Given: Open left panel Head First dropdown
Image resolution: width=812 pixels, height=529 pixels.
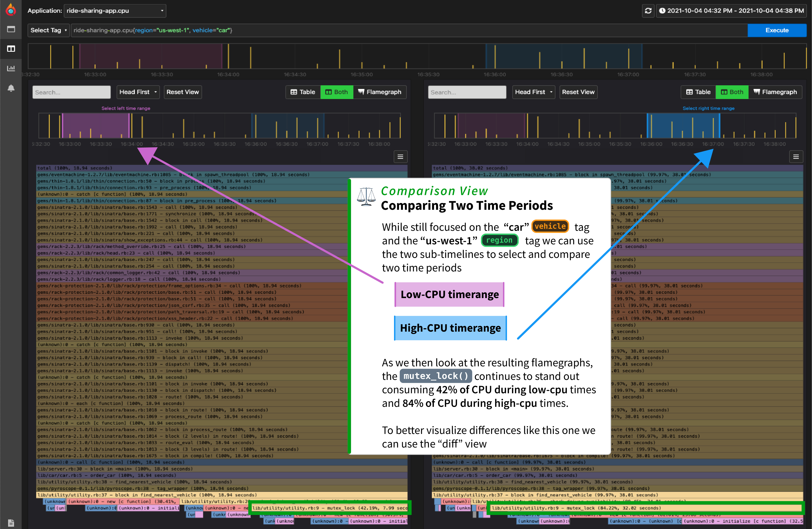Looking at the screenshot, I should coord(138,92).
